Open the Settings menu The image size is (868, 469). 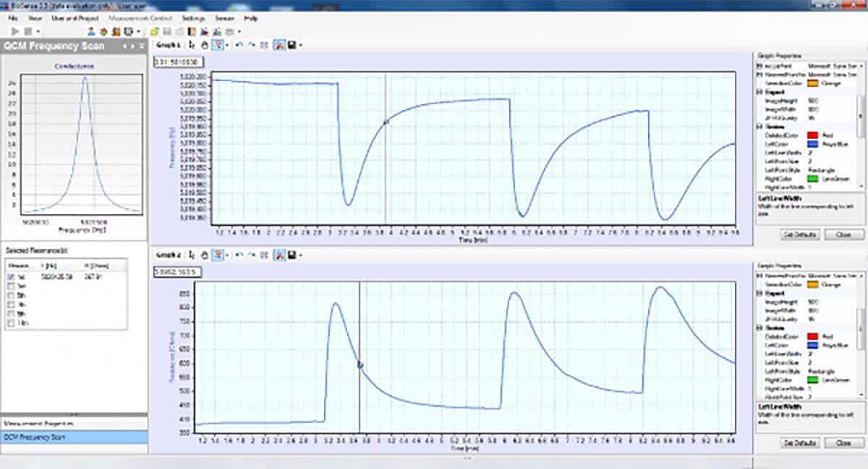coord(193,17)
